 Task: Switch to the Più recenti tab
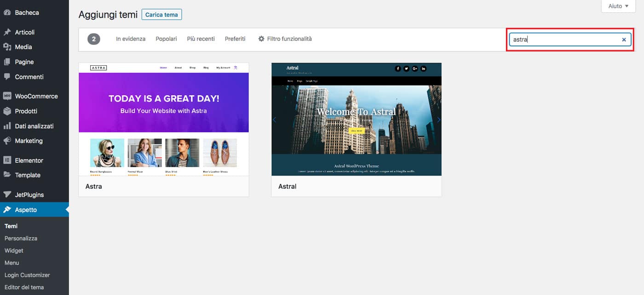(x=201, y=39)
